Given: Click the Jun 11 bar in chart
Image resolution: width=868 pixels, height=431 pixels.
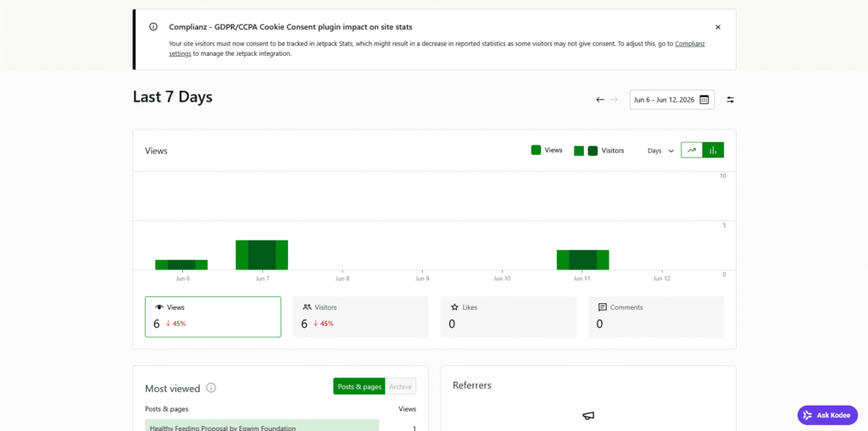Looking at the screenshot, I should point(583,260).
